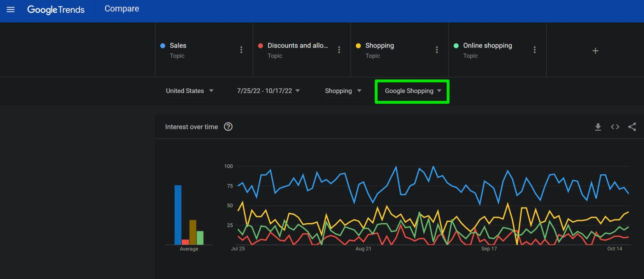This screenshot has height=279, width=644.
Task: Edit the Discounts and allo... search term
Action: click(x=298, y=45)
